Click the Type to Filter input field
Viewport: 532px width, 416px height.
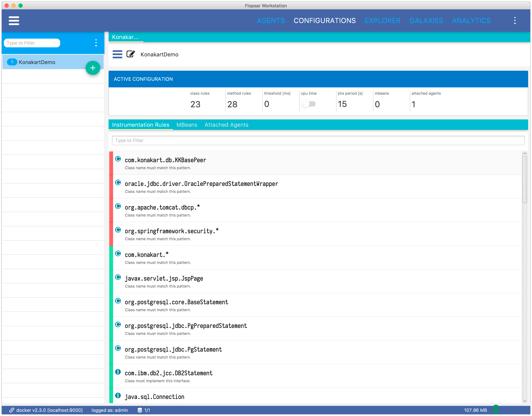[317, 140]
